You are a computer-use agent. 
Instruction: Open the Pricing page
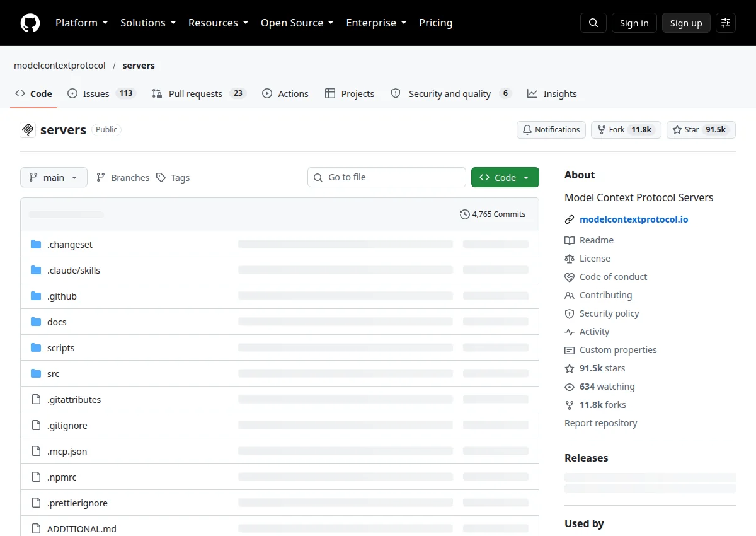(x=435, y=23)
